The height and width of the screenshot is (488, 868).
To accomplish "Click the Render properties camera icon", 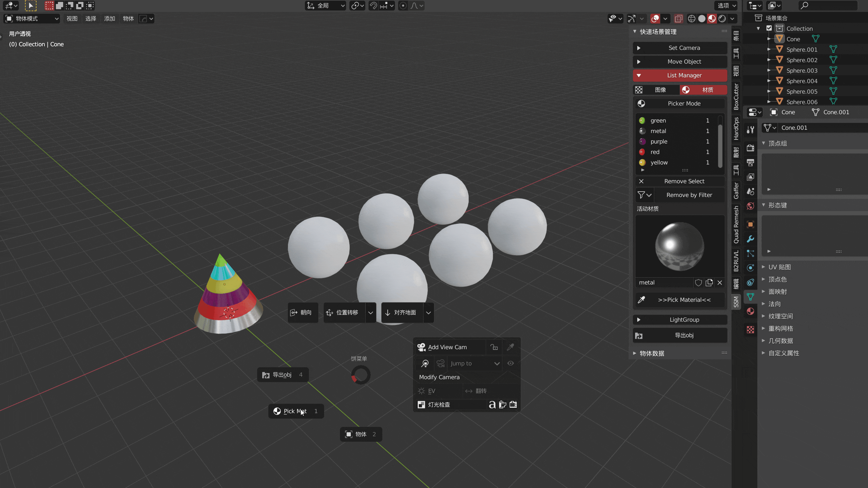I will click(750, 148).
